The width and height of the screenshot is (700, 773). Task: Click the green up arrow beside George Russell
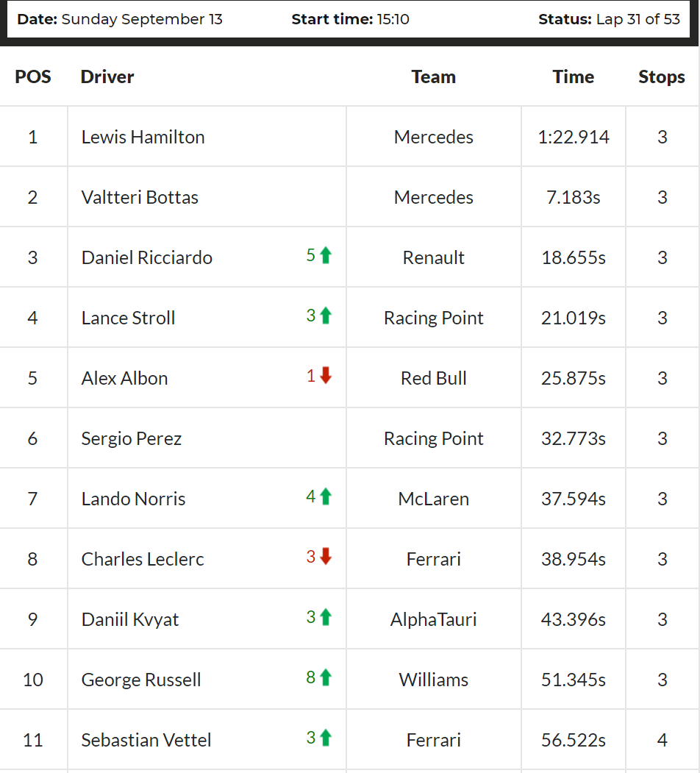coord(325,677)
